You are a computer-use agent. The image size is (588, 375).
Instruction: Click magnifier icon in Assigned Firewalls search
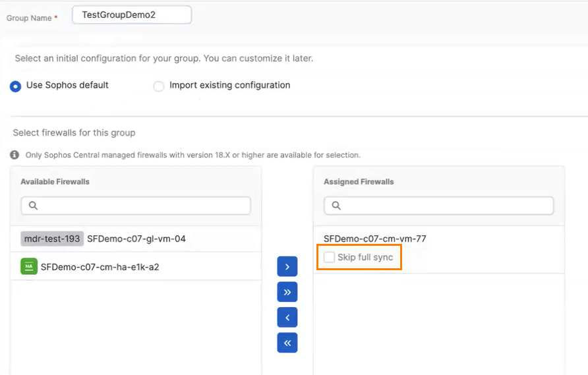coord(336,206)
